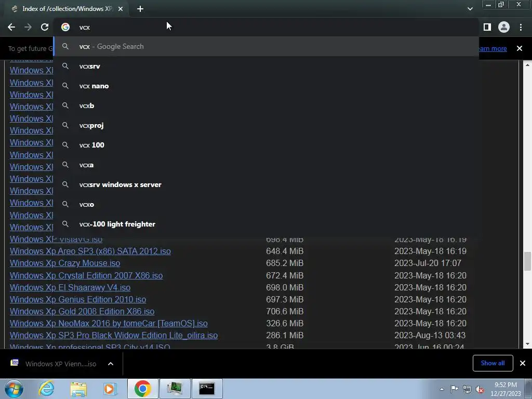Image resolution: width=532 pixels, height=399 pixels.
Task: Click the '648.4 MiB' size value
Action: tap(285, 251)
